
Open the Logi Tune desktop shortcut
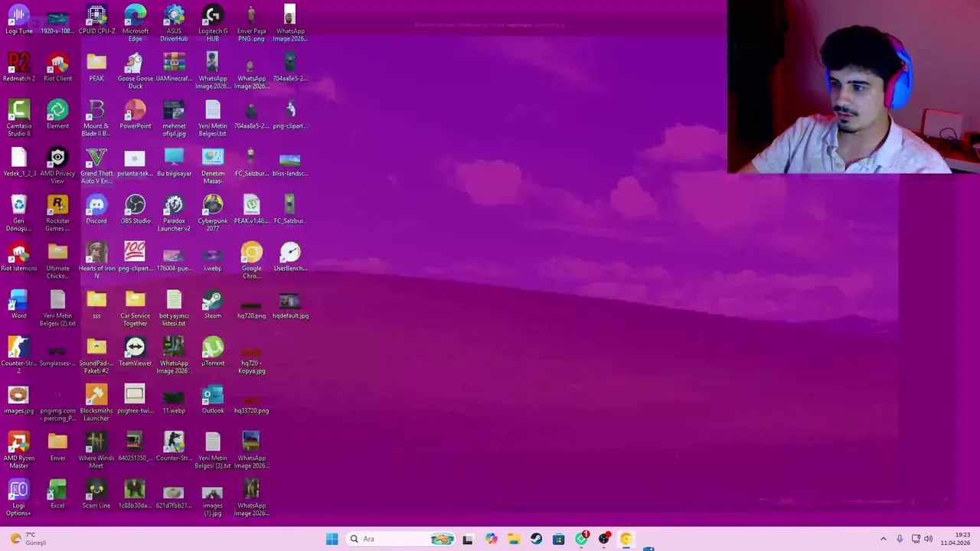(19, 21)
